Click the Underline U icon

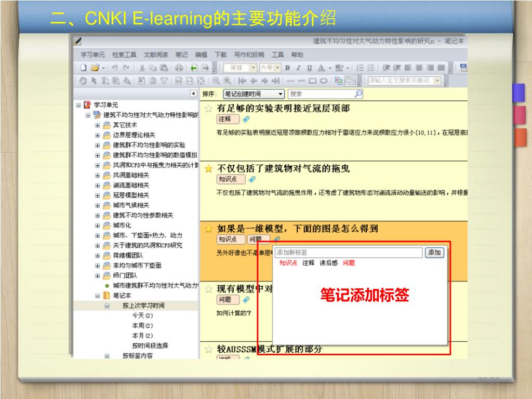tap(310, 68)
